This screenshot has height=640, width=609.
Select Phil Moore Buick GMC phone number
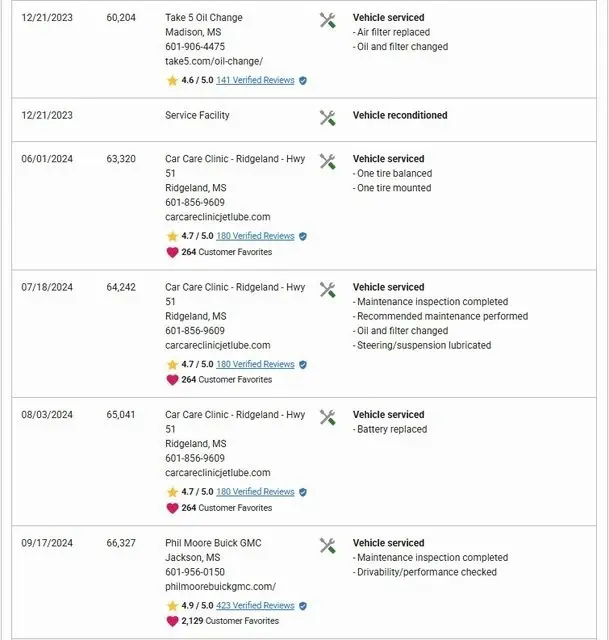tap(195, 572)
